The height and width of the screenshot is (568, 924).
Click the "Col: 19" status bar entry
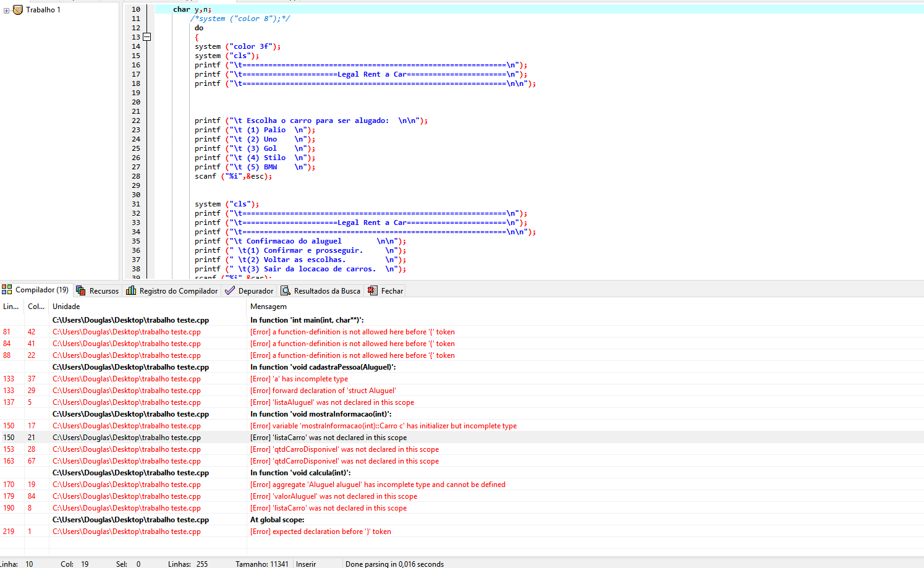(75, 564)
